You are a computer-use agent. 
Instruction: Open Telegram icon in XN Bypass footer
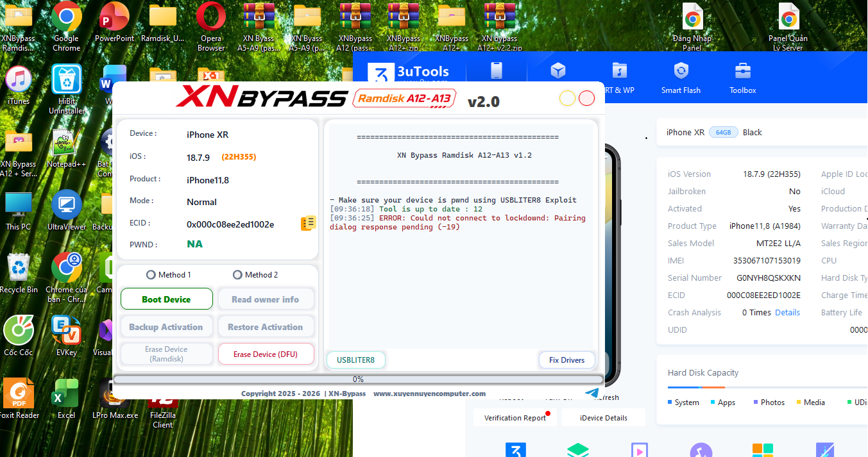tap(591, 393)
